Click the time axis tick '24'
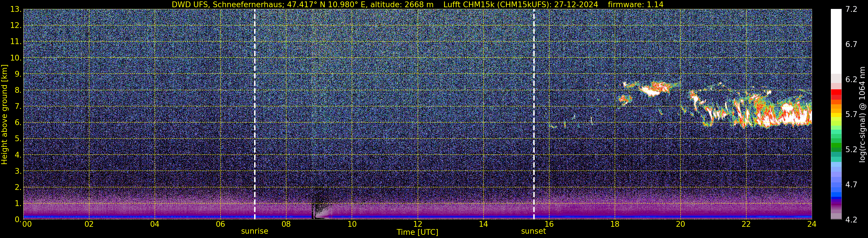 (812, 224)
